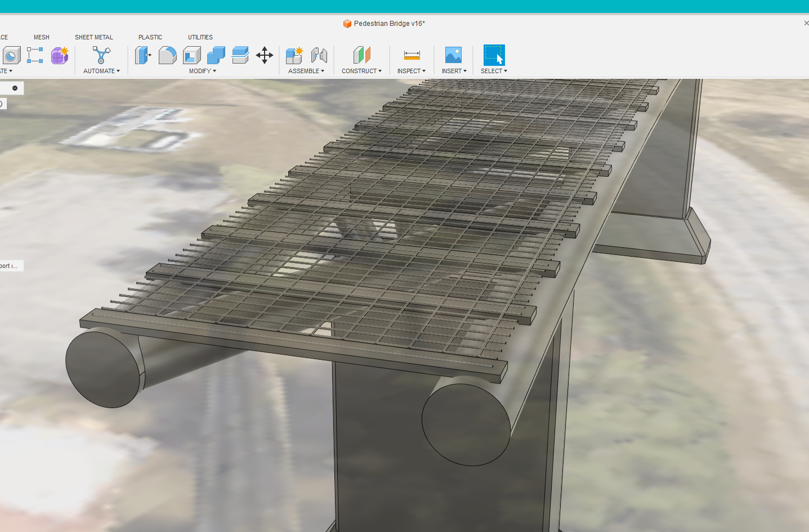The width and height of the screenshot is (809, 532).
Task: Close the Pedestrian Bridge v16 document
Action: tap(805, 24)
